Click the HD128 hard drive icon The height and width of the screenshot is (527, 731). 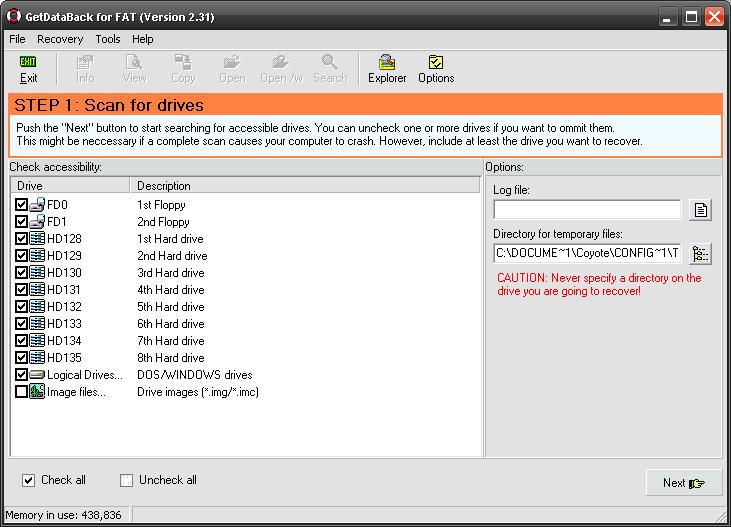tap(37, 238)
